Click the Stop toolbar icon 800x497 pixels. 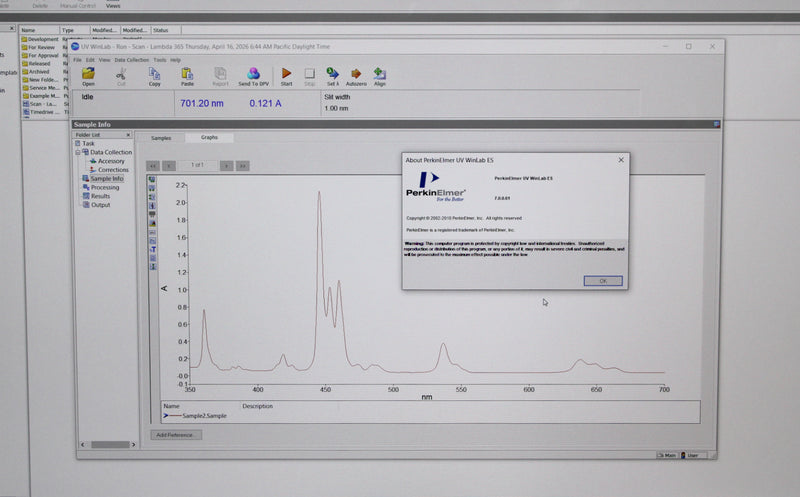tap(309, 77)
